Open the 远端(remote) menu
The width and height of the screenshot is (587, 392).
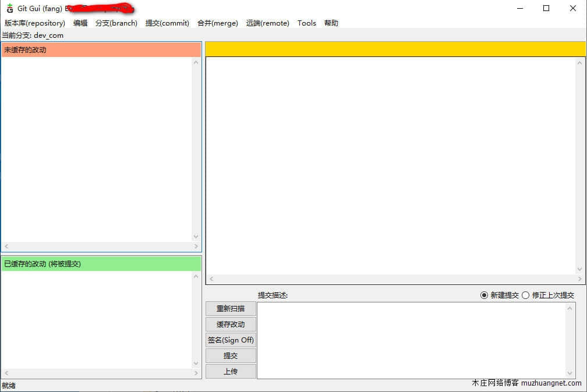(267, 23)
